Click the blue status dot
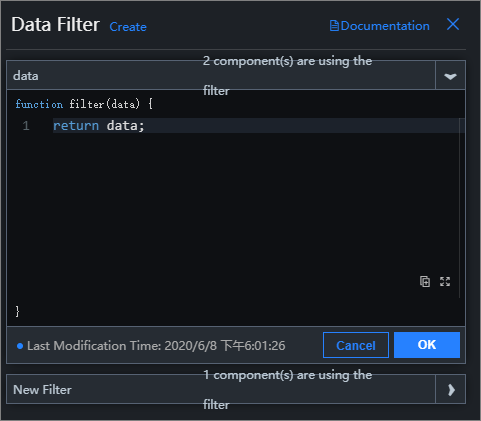The height and width of the screenshot is (421, 481). pyautogui.click(x=20, y=346)
